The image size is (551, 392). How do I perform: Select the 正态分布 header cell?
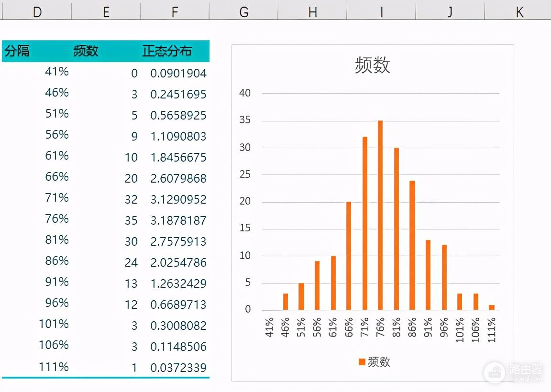(166, 51)
